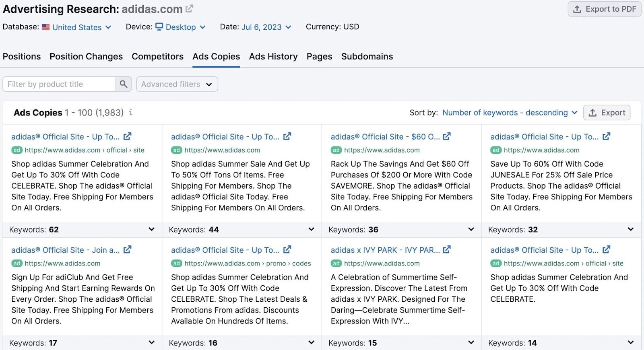Click the Export to PDF button
The height and width of the screenshot is (350, 644).
[x=605, y=9]
